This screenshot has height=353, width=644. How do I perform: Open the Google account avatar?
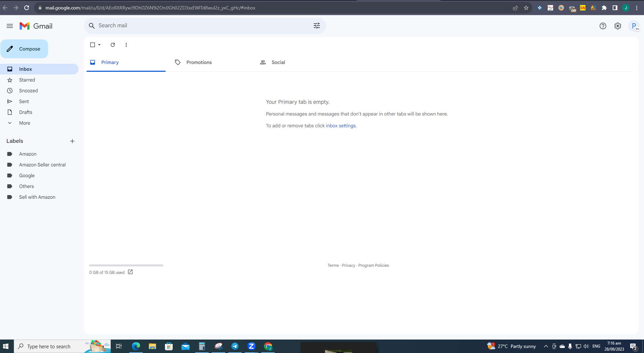(634, 26)
